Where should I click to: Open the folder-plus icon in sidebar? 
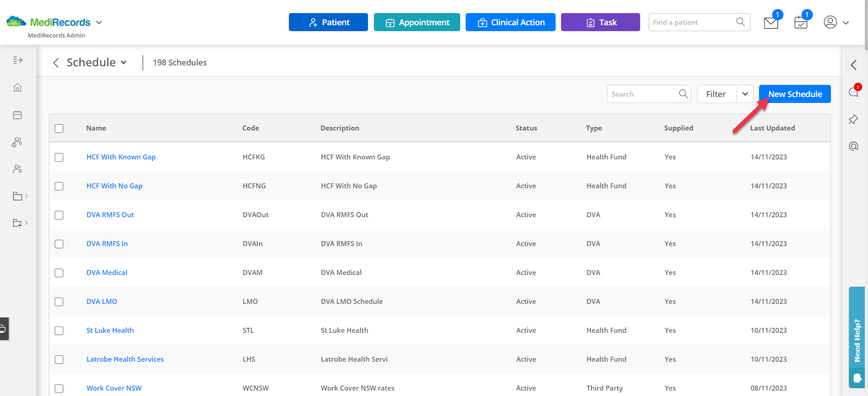click(18, 223)
